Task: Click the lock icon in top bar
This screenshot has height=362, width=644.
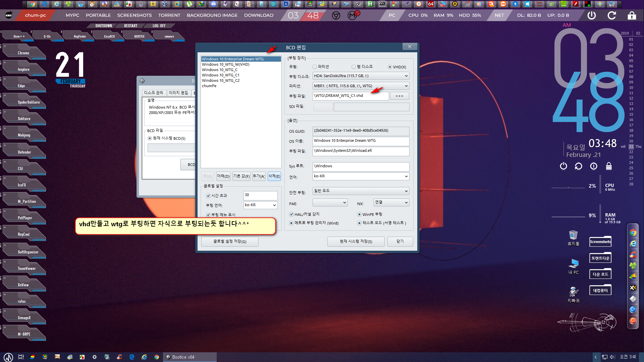Action: pyautogui.click(x=632, y=15)
